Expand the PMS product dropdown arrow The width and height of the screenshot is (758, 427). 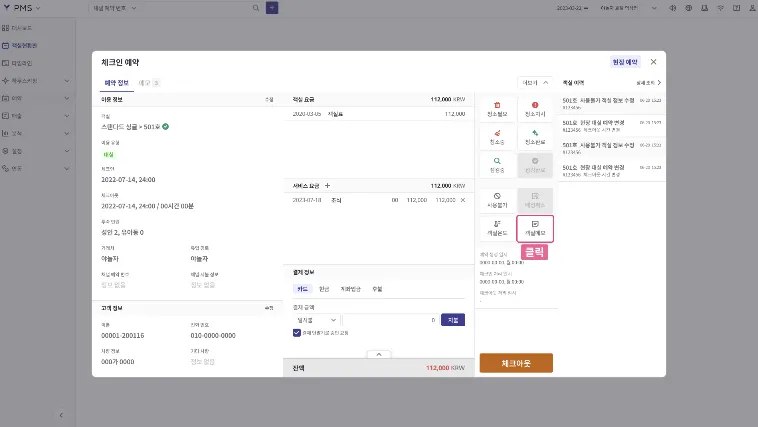(38, 8)
